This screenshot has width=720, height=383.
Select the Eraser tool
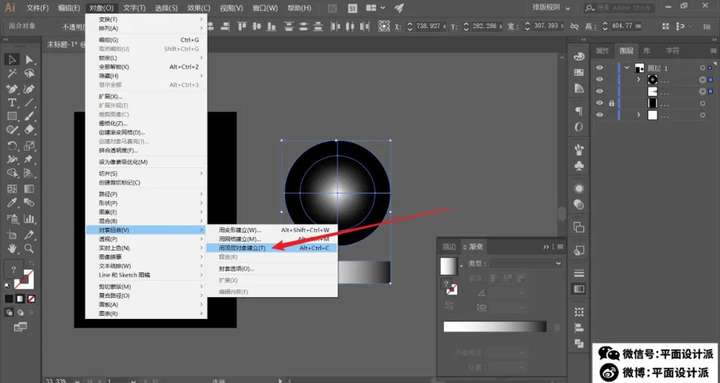(29, 130)
